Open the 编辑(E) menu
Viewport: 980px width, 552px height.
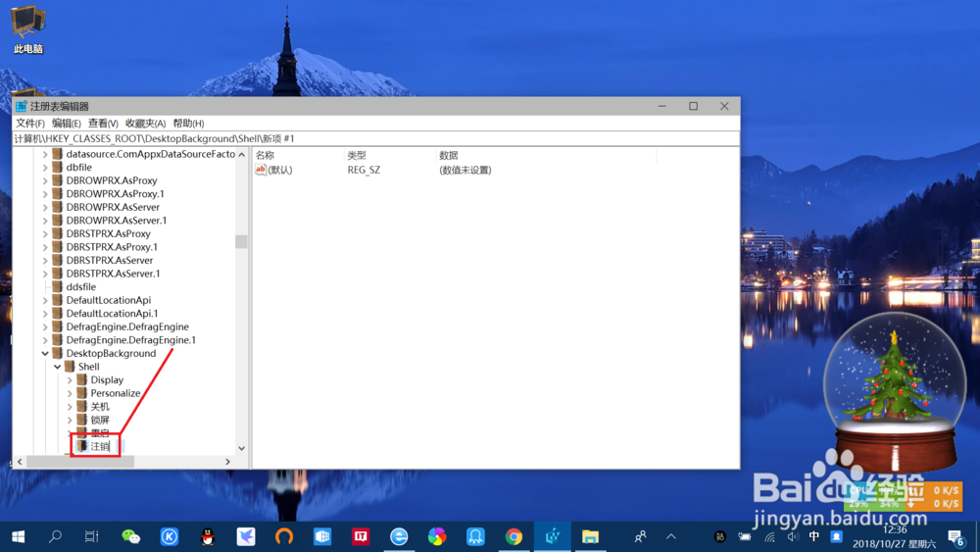pyautogui.click(x=67, y=124)
